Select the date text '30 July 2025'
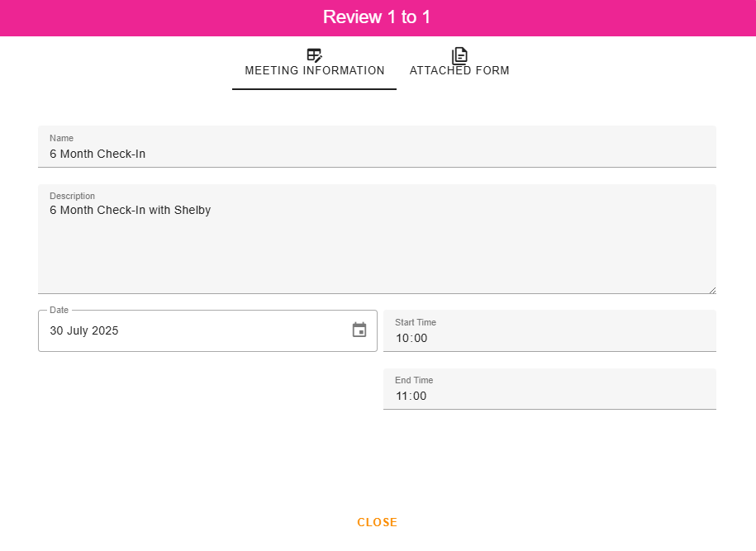 (84, 331)
